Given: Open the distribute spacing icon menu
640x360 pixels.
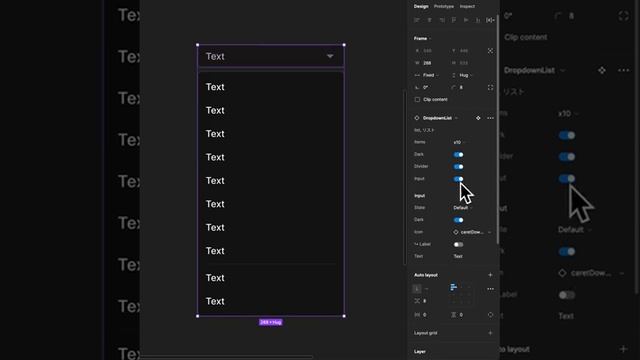Looking at the screenshot, I should pos(490,20).
